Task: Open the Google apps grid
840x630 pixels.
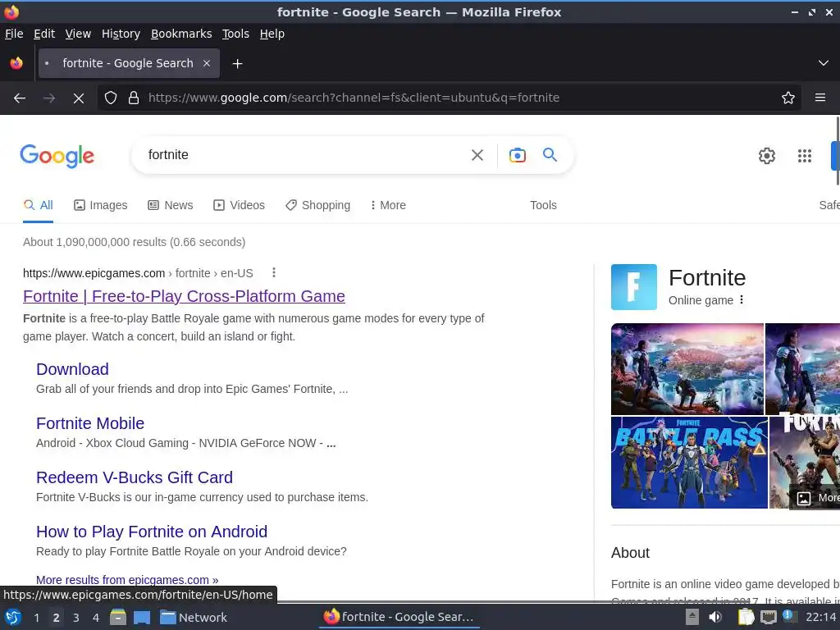Action: (x=804, y=155)
